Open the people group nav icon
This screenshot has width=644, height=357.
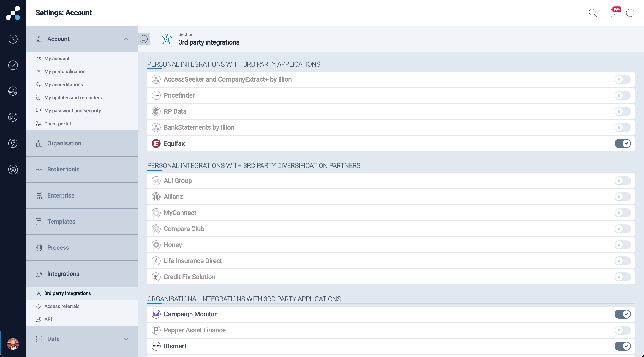point(13,91)
